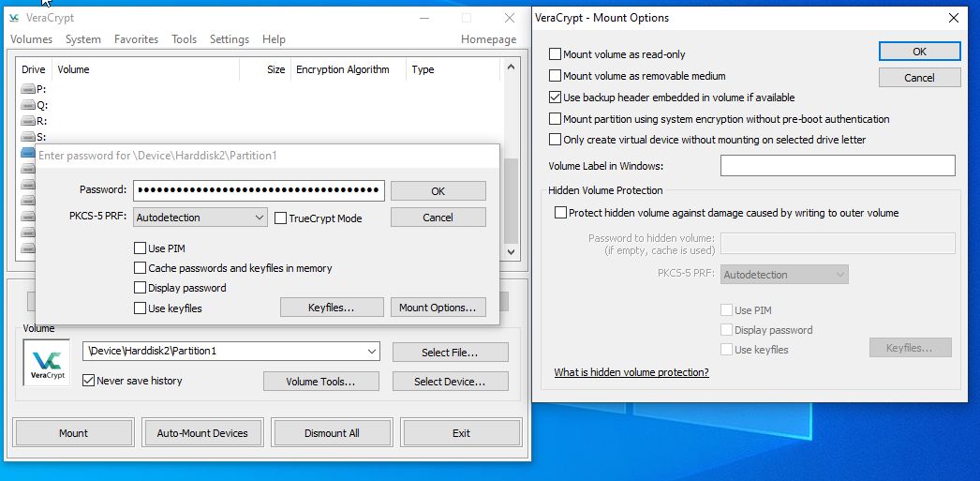Screen dimensions: 980x481
Task: Open the Favorites menu
Action: pyautogui.click(x=136, y=39)
